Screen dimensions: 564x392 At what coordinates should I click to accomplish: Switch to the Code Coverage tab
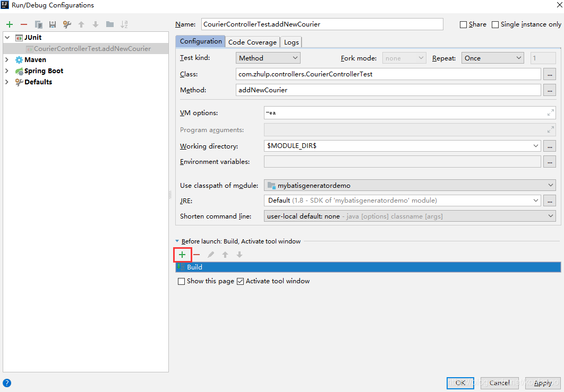point(252,42)
